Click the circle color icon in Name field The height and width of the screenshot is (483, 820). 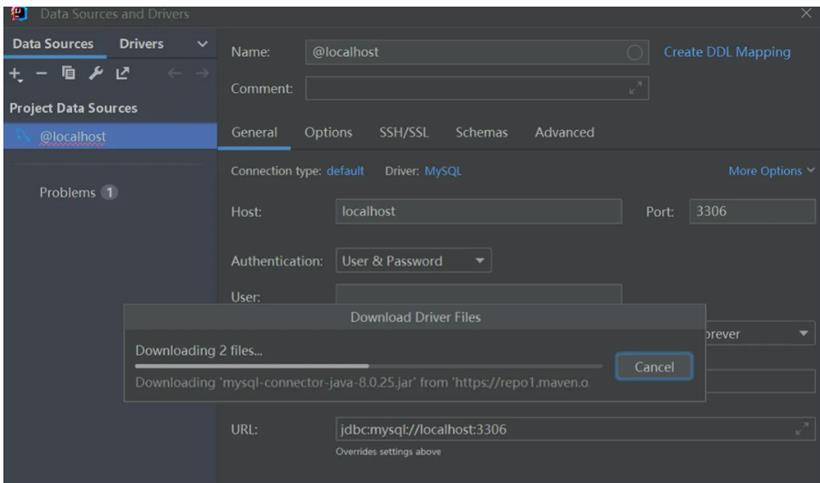(x=634, y=52)
